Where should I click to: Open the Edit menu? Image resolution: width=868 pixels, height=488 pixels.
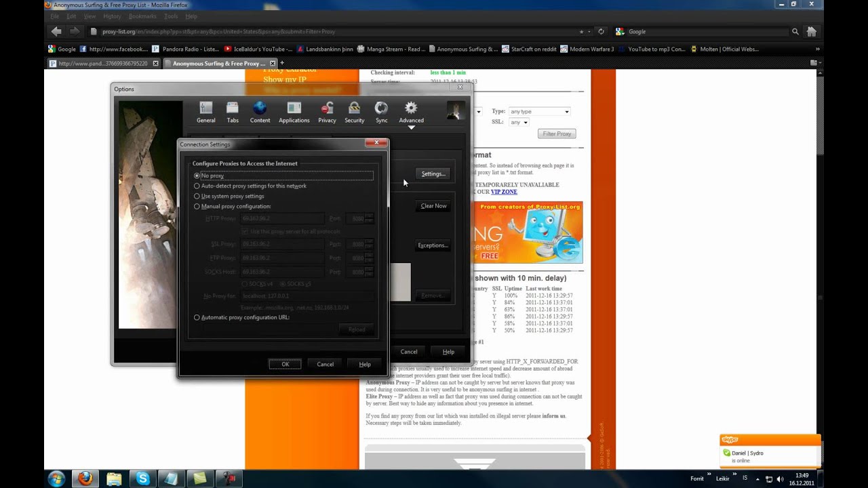[71, 16]
